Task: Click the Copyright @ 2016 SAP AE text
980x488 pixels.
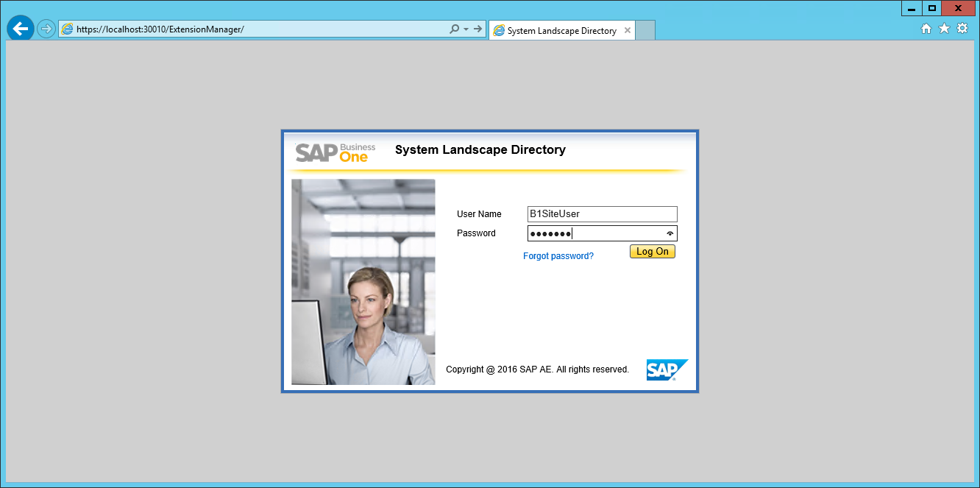Action: pyautogui.click(x=538, y=369)
